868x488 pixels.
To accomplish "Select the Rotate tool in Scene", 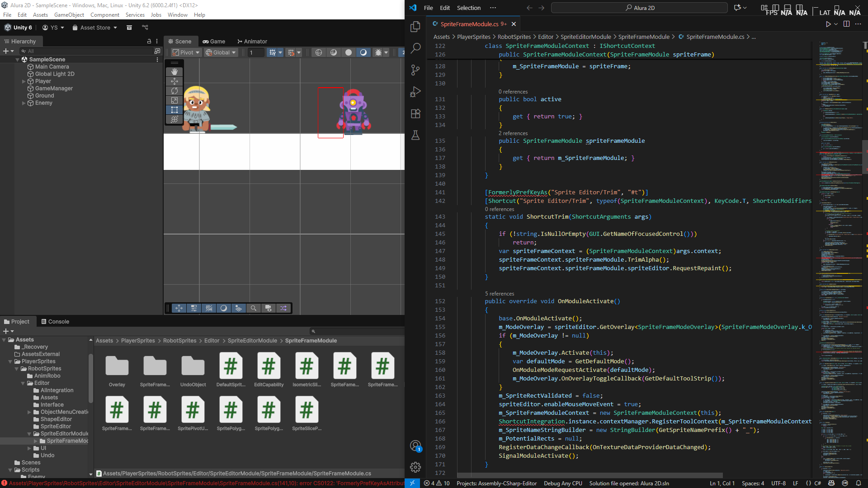I will (x=175, y=91).
